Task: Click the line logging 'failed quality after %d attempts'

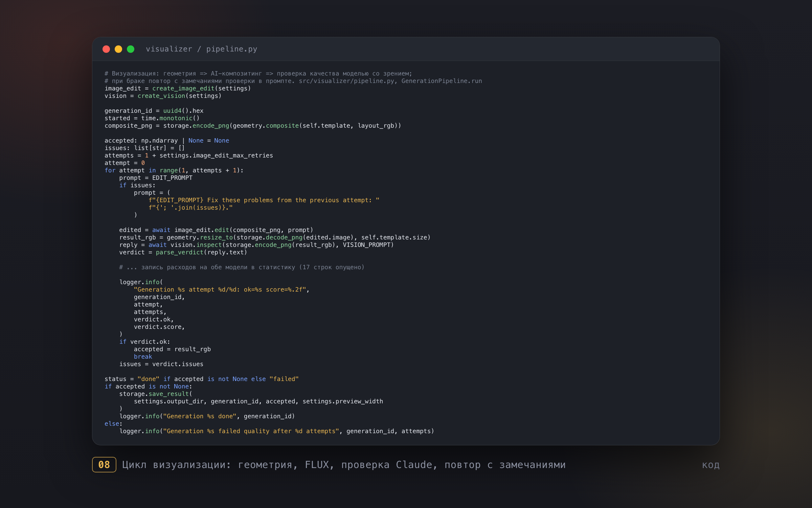Action: coord(276,431)
